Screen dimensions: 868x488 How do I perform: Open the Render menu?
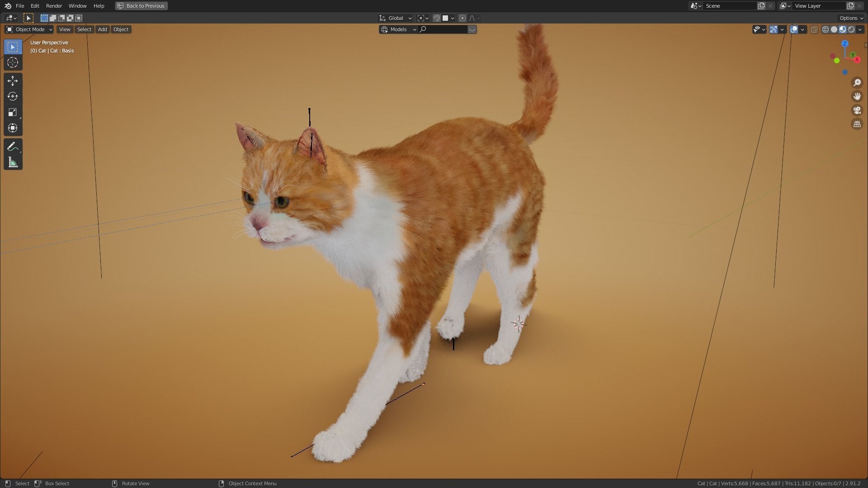click(54, 6)
